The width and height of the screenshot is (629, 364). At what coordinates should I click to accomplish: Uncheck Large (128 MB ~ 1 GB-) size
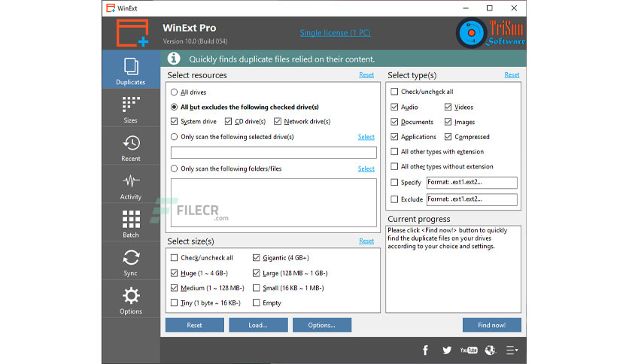click(257, 273)
